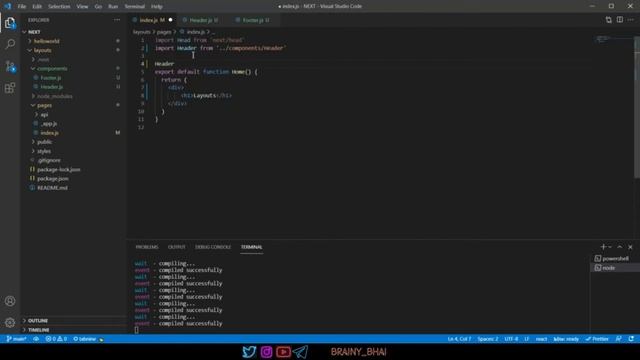This screenshot has height=360, width=640.
Task: Click the Open Changes icon in editor toolbar
Action: click(609, 20)
